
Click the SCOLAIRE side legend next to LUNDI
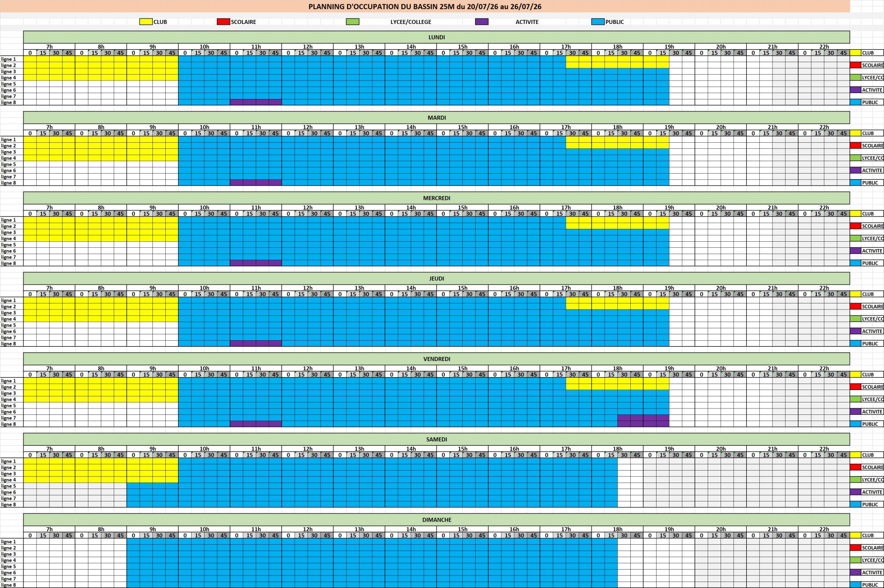point(867,65)
